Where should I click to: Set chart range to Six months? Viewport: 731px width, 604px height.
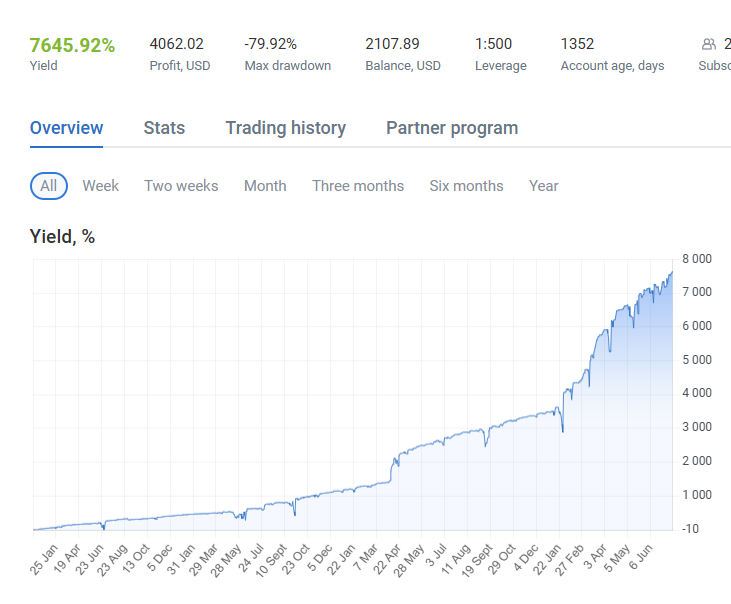pyautogui.click(x=466, y=186)
